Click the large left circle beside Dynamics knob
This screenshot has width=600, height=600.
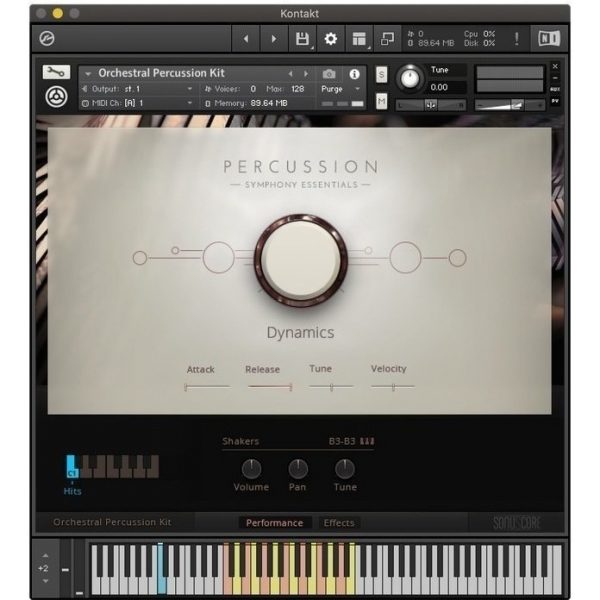218,258
